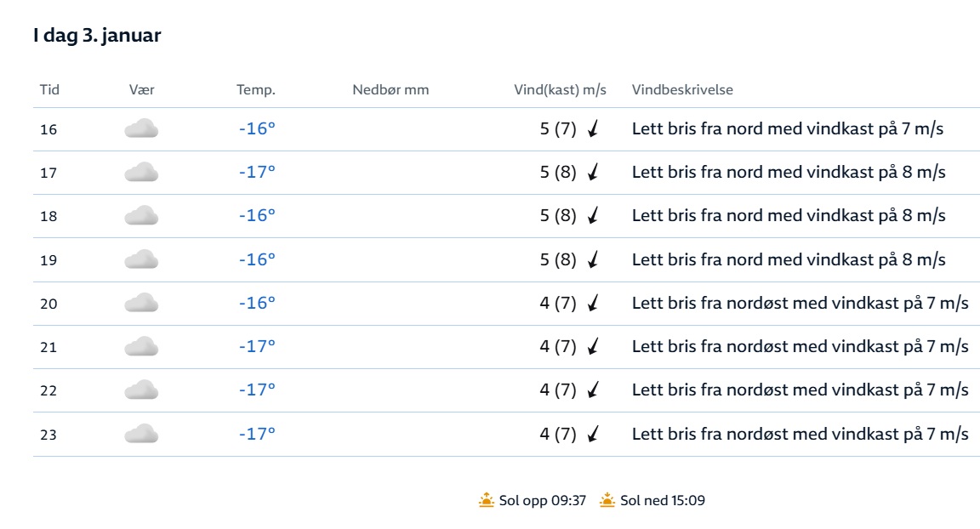Image resolution: width=980 pixels, height=529 pixels.
Task: Click the I dag 3. januar heading
Action: pyautogui.click(x=97, y=36)
